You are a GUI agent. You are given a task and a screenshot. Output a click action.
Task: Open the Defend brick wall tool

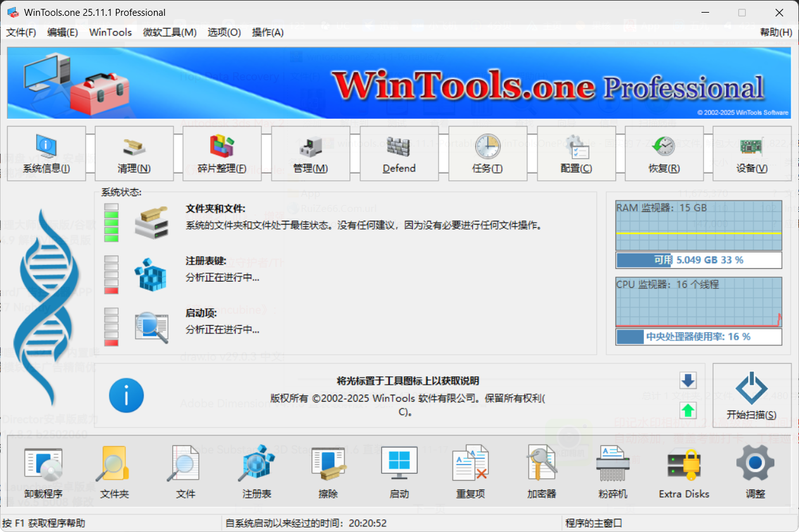399,154
